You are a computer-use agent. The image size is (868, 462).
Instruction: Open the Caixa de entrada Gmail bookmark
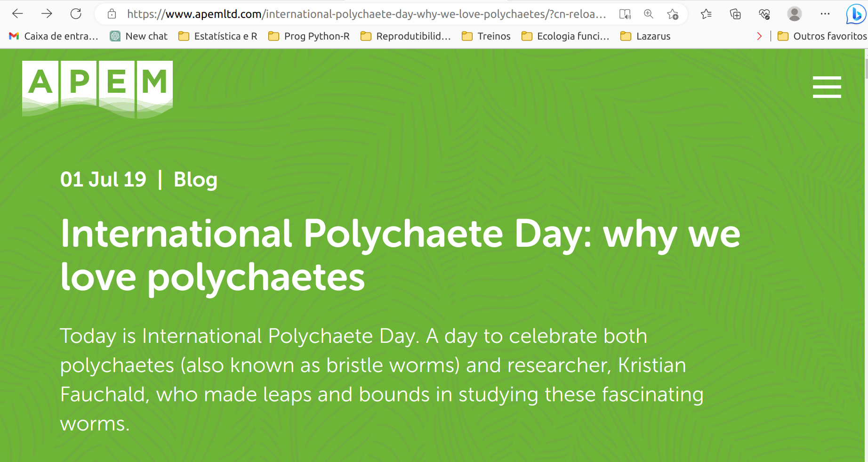54,36
